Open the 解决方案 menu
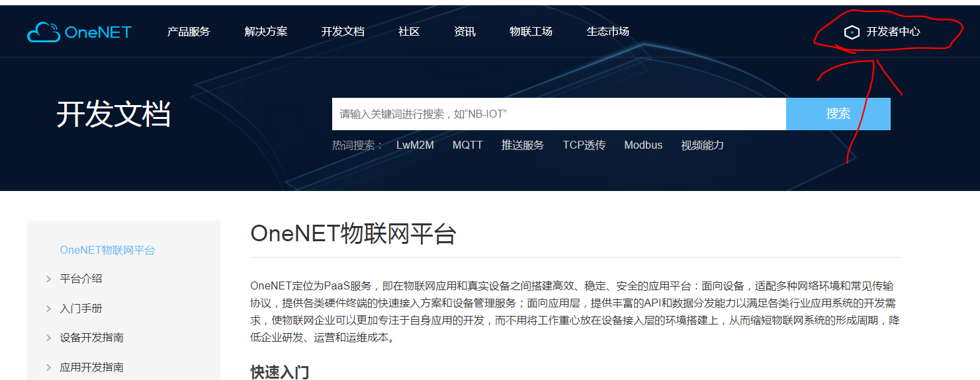Viewport: 980px width, 380px height. 265,32
